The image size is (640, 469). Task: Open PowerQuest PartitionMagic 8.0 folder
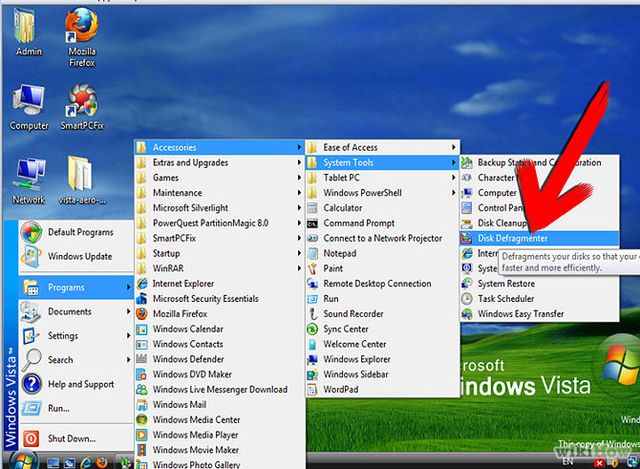[220, 223]
